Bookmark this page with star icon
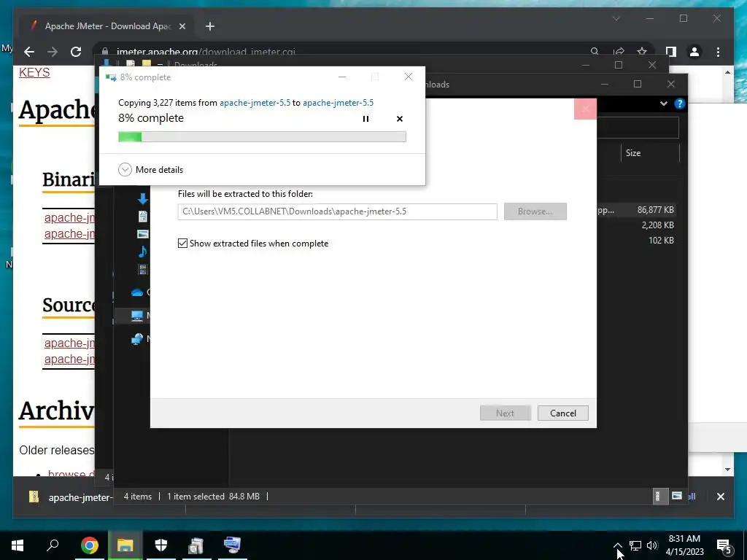The width and height of the screenshot is (747, 560). pos(642,52)
